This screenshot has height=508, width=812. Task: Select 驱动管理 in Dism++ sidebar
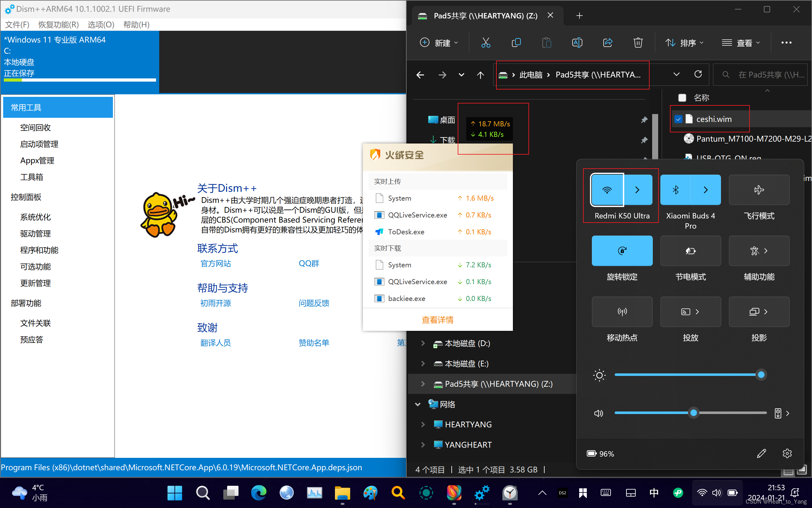[x=35, y=233]
